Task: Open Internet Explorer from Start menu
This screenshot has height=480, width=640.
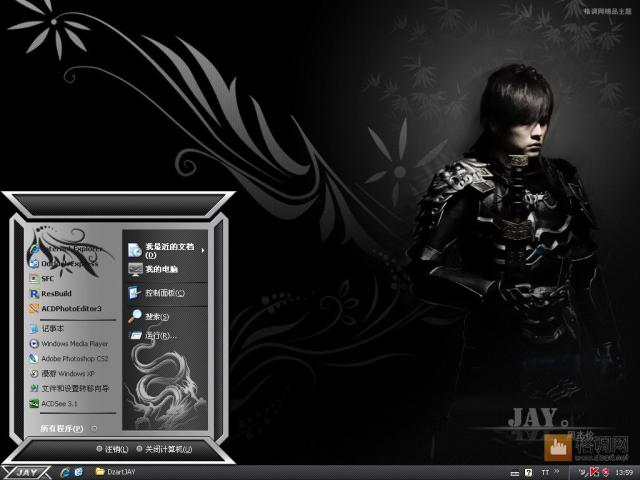Action: pyautogui.click(x=68, y=249)
